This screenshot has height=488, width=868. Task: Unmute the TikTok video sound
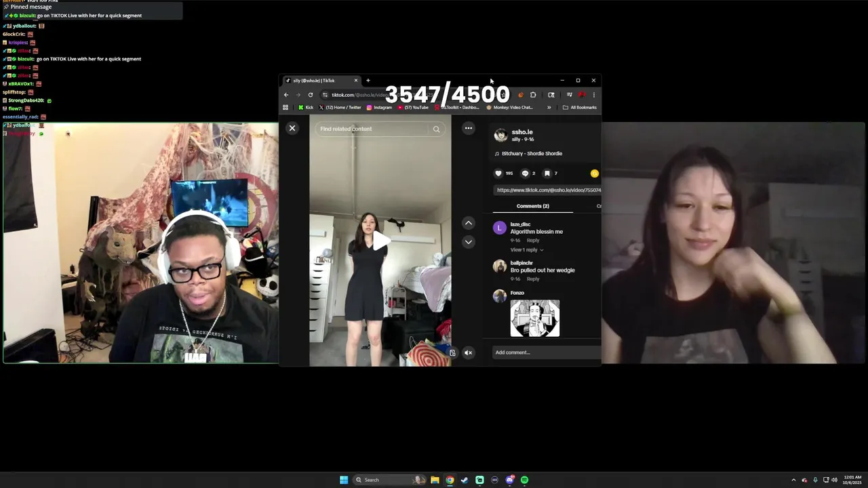[x=468, y=352]
